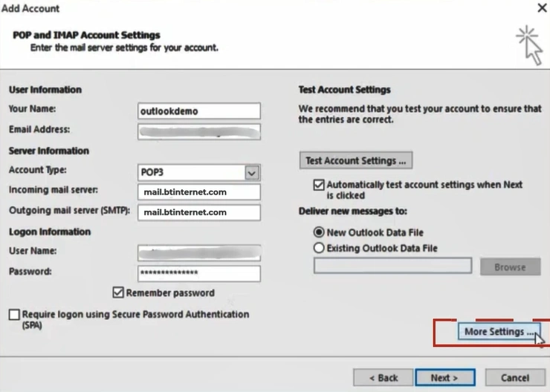
Task: Click the Test Account Settings button
Action: 356,160
